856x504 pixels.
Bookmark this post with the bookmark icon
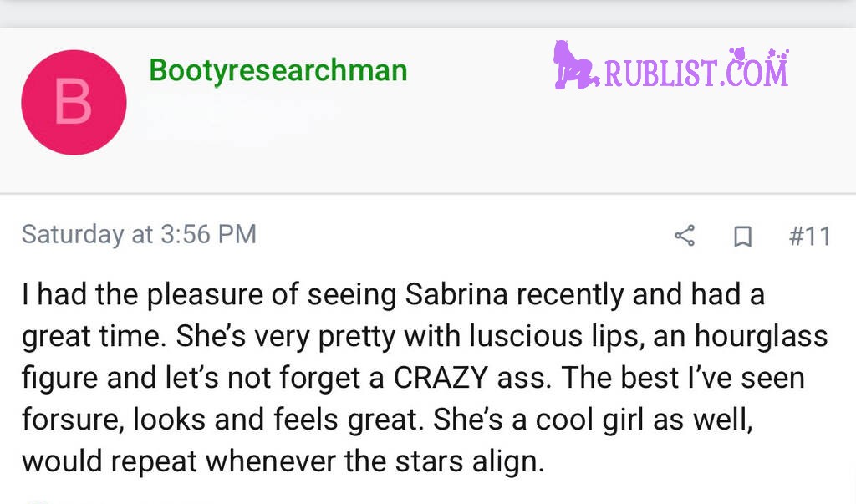click(x=741, y=237)
